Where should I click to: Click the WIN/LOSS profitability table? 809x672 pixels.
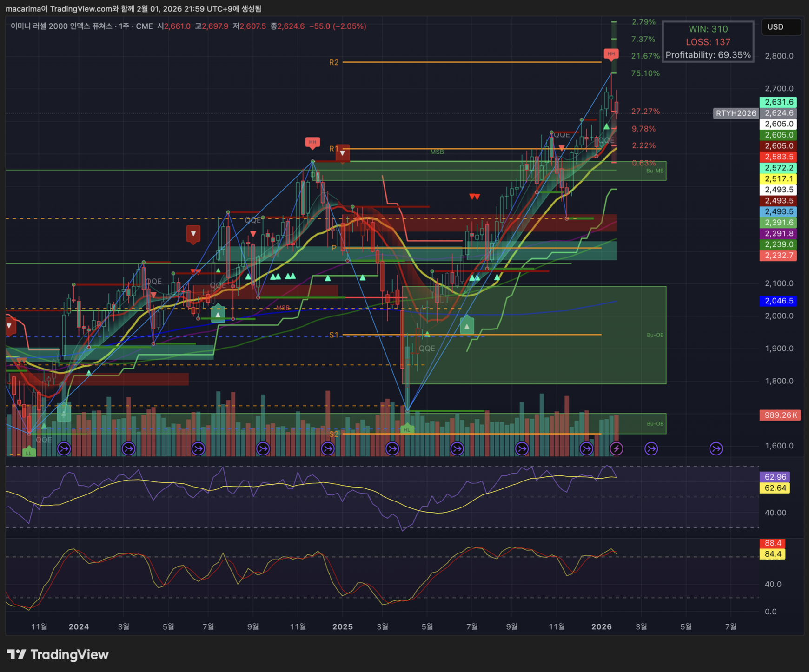pos(708,42)
